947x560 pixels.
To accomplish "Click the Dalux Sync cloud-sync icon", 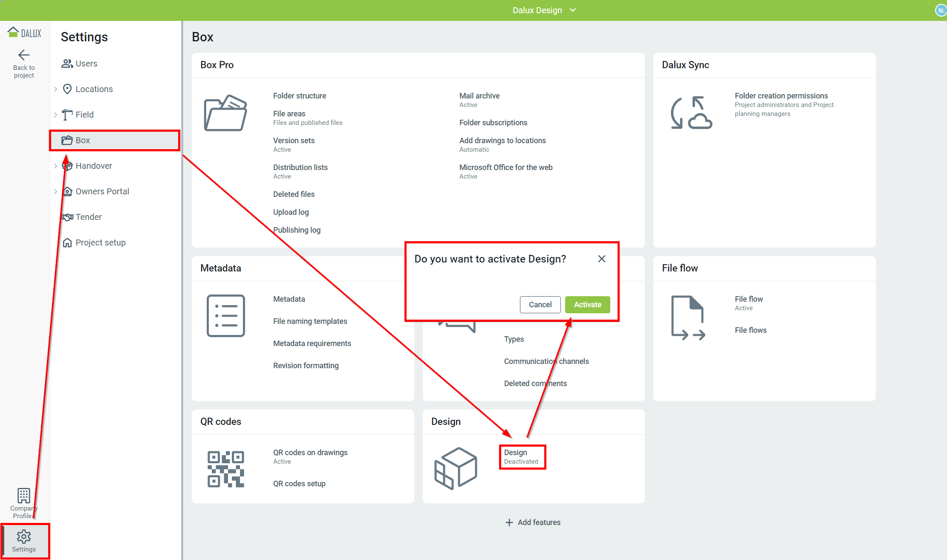I will point(691,112).
